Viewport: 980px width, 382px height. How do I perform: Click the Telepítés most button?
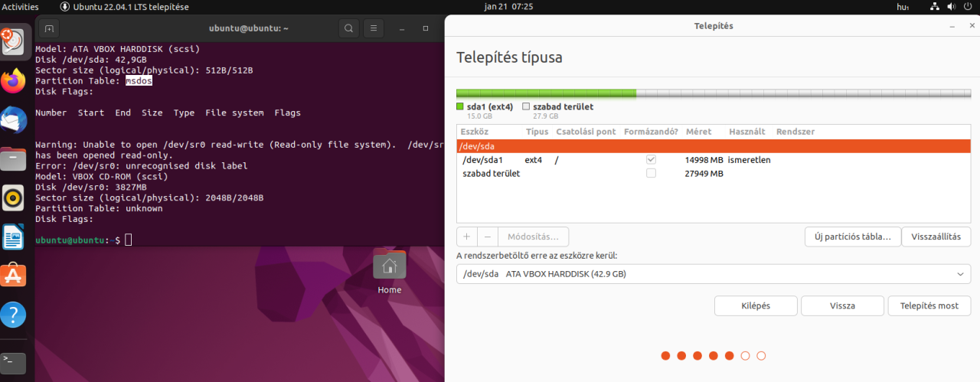click(x=929, y=305)
